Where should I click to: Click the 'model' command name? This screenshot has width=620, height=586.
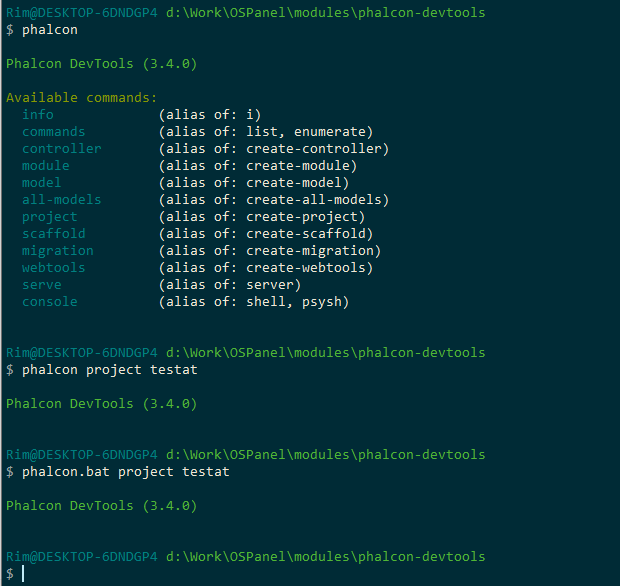tap(42, 183)
